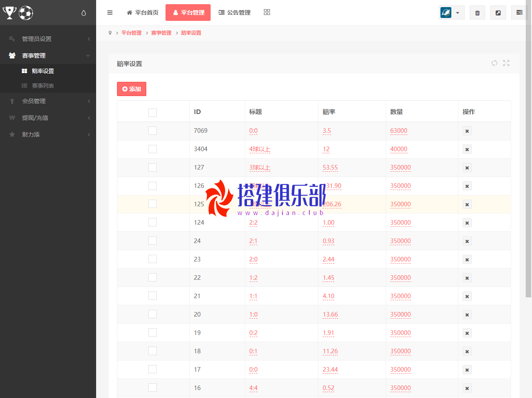Open 平台首页 top tab
Screen dimensions: 532x398
click(143, 13)
